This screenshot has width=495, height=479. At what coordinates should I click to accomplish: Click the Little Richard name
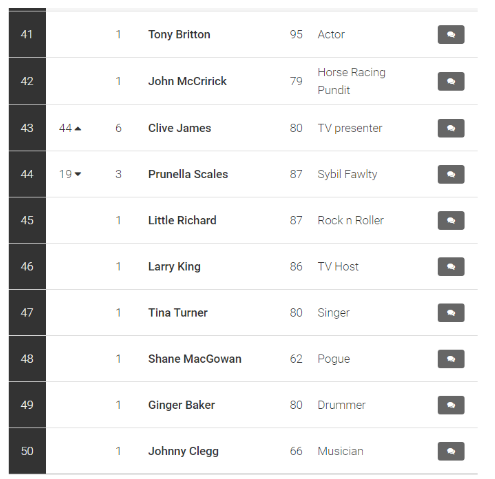(182, 220)
